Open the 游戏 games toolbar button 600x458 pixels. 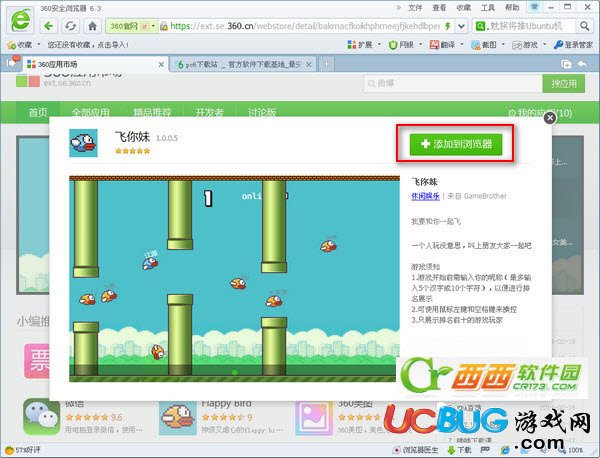(x=525, y=45)
